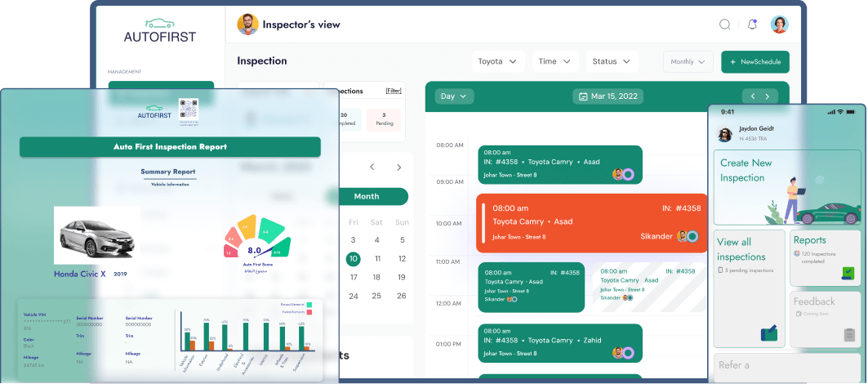Image resolution: width=868 pixels, height=384 pixels.
Task: Click the Failed Elements legend swatch
Action: click(309, 313)
